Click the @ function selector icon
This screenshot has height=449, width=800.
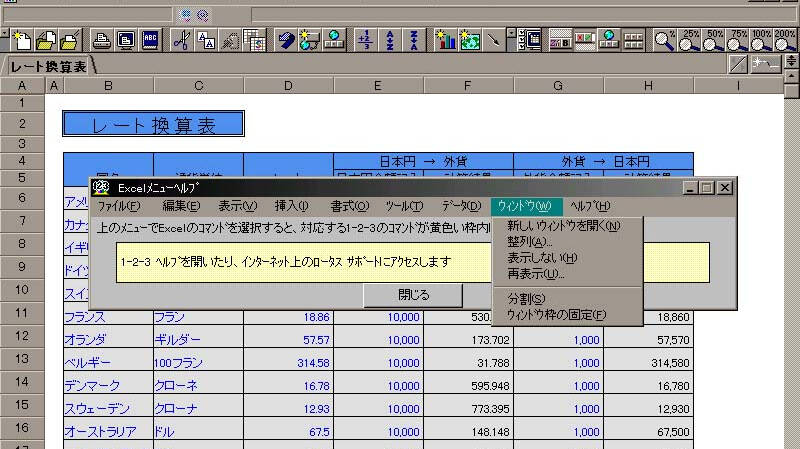tap(203, 15)
